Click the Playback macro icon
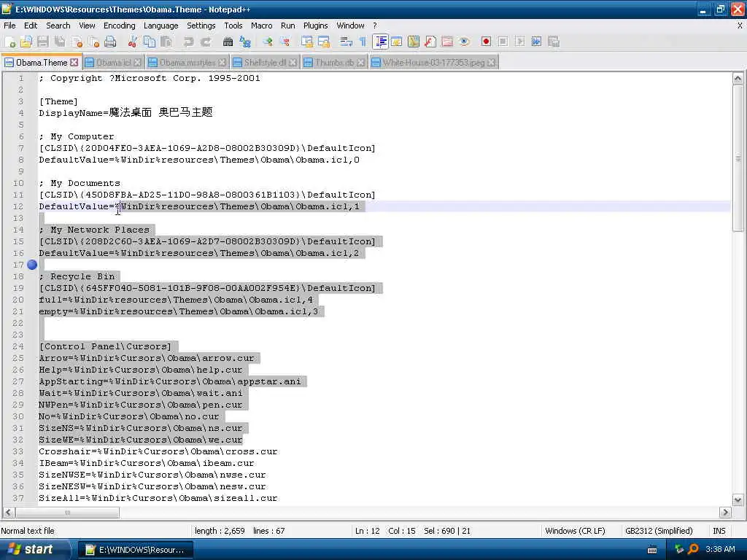The image size is (747, 560). [x=519, y=42]
